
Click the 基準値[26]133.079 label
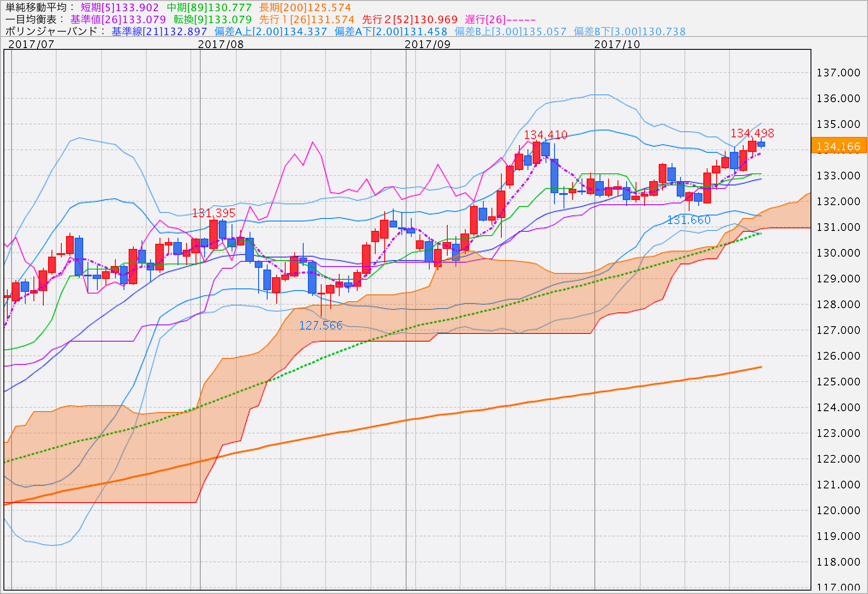click(118, 19)
